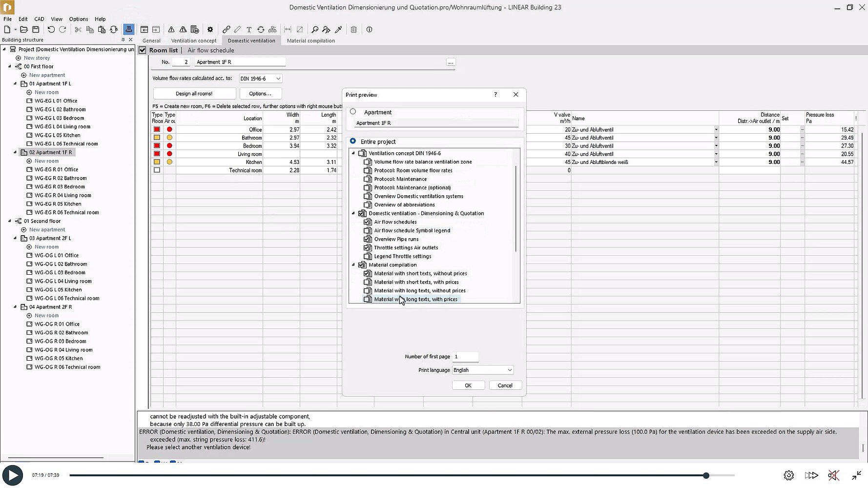This screenshot has width=868, height=488.
Task: Open settings with the gear toolbar icon
Action: point(210,30)
